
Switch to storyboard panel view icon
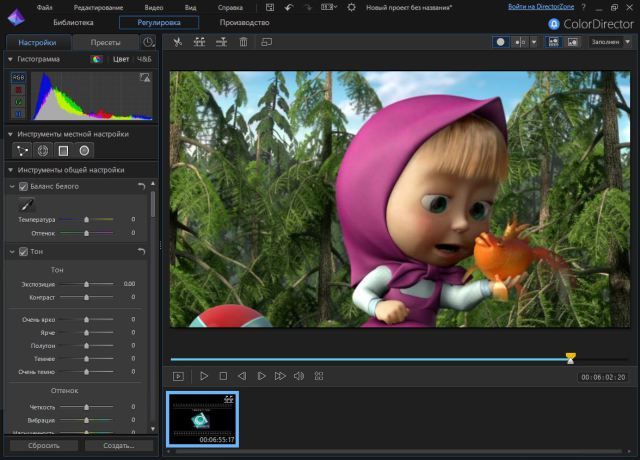click(553, 42)
